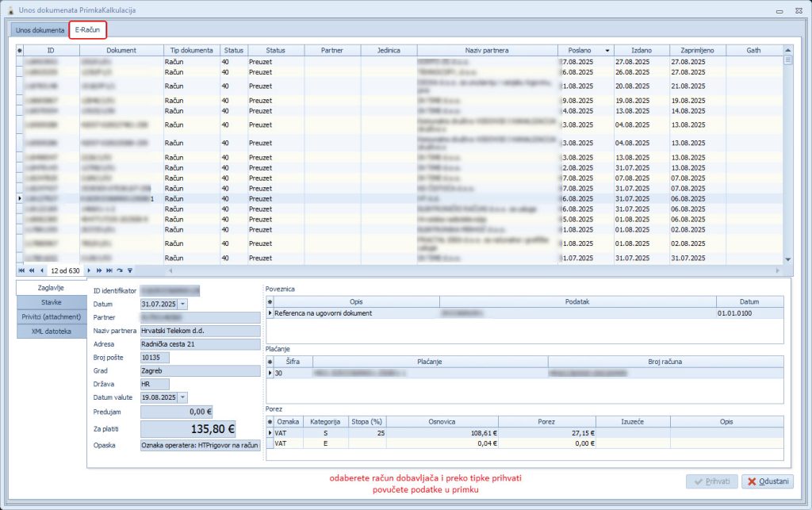Go to first record in grid navigator

[21, 270]
